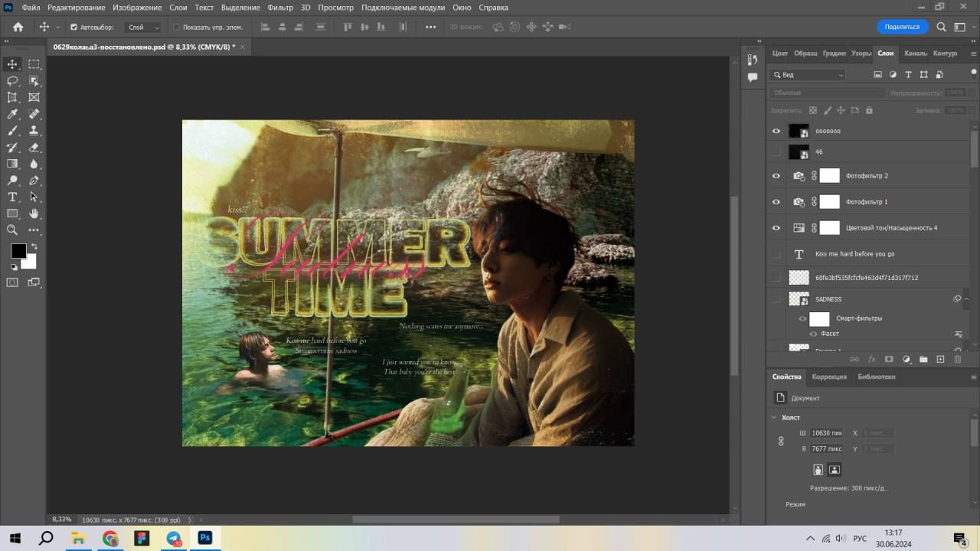
Task: Select the Horizontal Type tool
Action: coord(12,197)
